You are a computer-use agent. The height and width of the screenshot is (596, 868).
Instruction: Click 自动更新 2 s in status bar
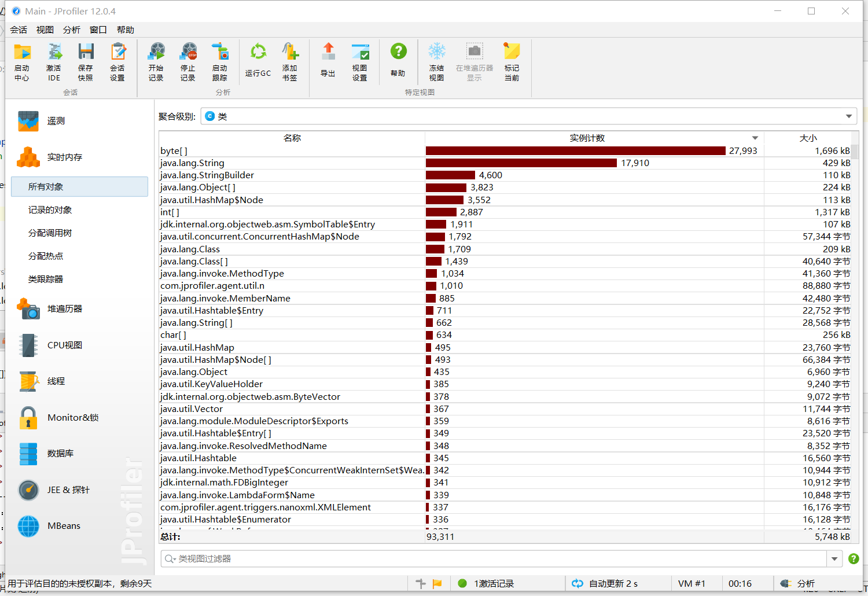pos(605,583)
